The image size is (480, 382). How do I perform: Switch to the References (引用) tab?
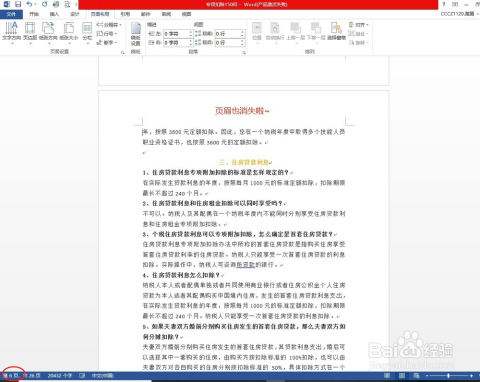(125, 14)
